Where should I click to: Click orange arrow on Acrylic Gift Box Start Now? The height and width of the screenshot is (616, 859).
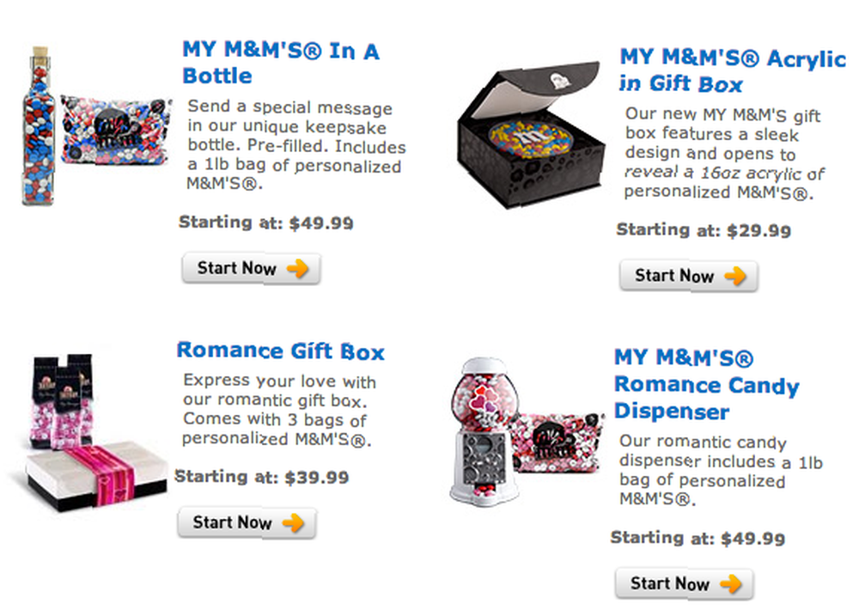pos(736,276)
